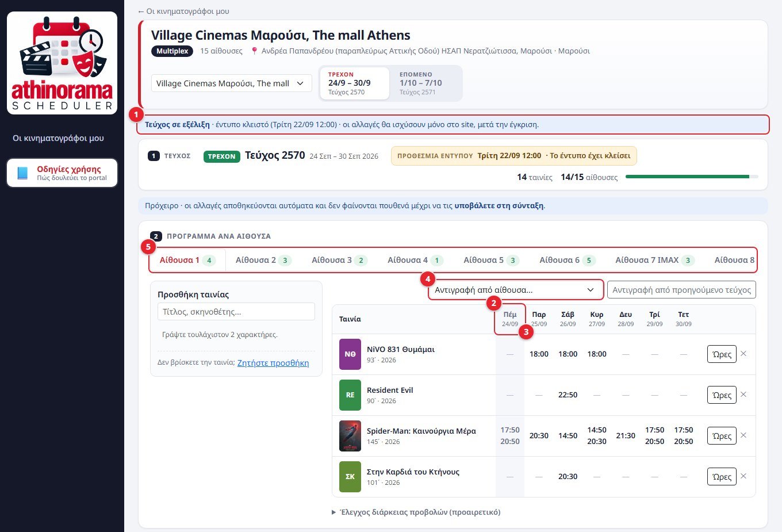Click the movie title NiVO 831 Θυμάμαι
This screenshot has width=782, height=532.
tap(401, 349)
